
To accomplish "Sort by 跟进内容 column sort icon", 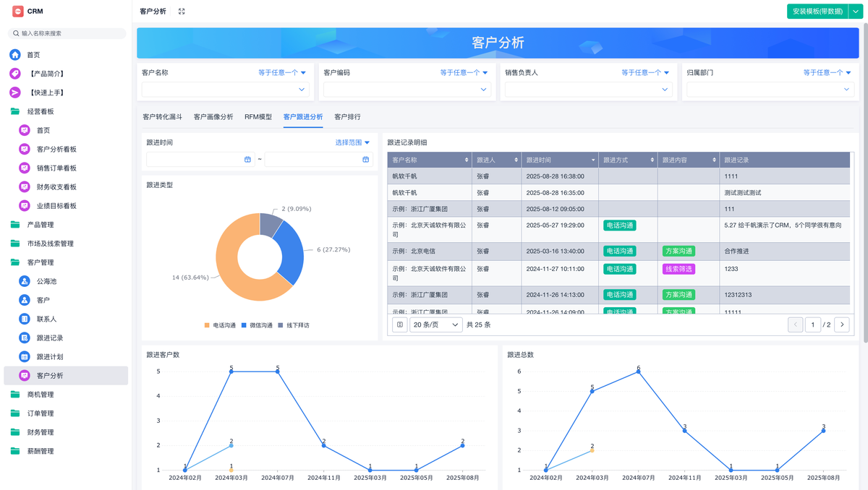I will [x=715, y=160].
